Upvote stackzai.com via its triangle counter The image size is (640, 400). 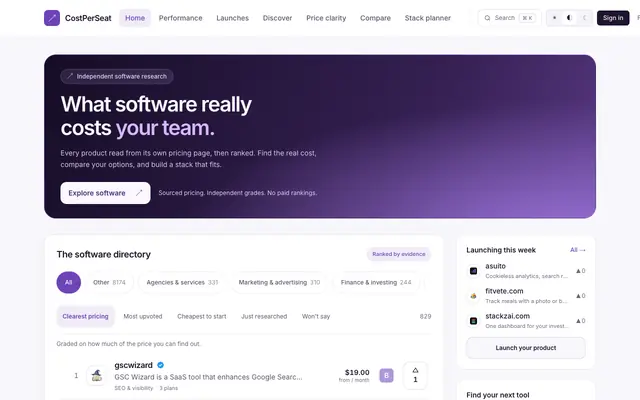pyautogui.click(x=580, y=321)
